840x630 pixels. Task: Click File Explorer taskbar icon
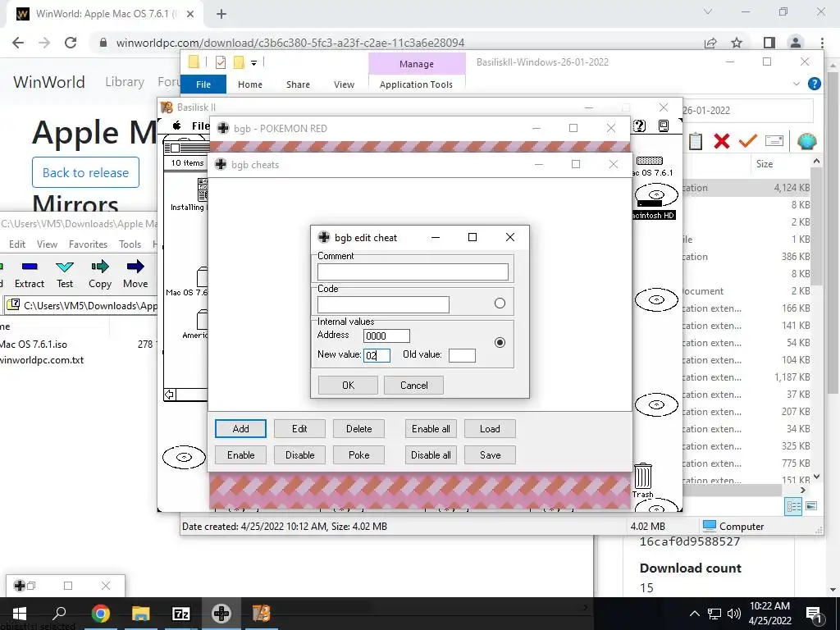point(140,614)
